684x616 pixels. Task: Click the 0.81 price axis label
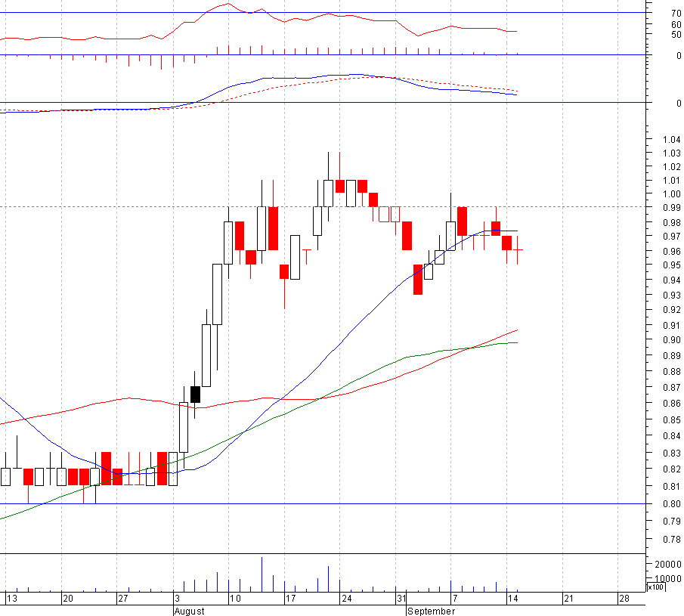pyautogui.click(x=671, y=486)
